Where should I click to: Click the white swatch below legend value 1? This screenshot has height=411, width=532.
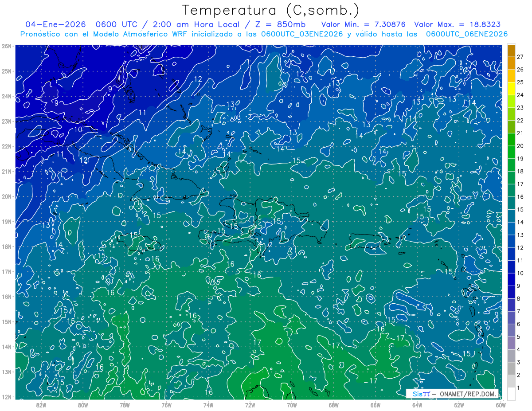point(511,394)
